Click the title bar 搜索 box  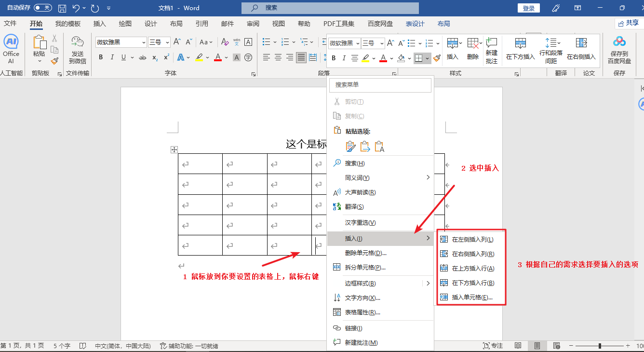(x=330, y=8)
